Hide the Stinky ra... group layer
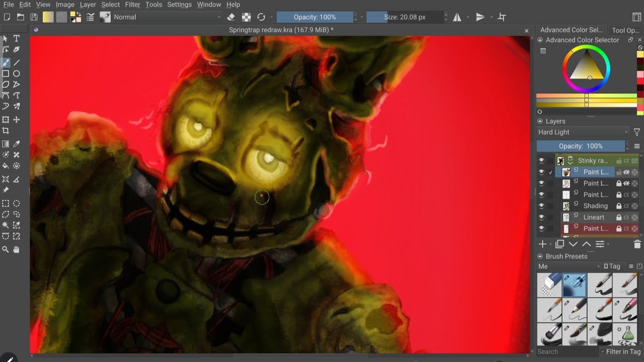This screenshot has width=644, height=362. tap(541, 161)
